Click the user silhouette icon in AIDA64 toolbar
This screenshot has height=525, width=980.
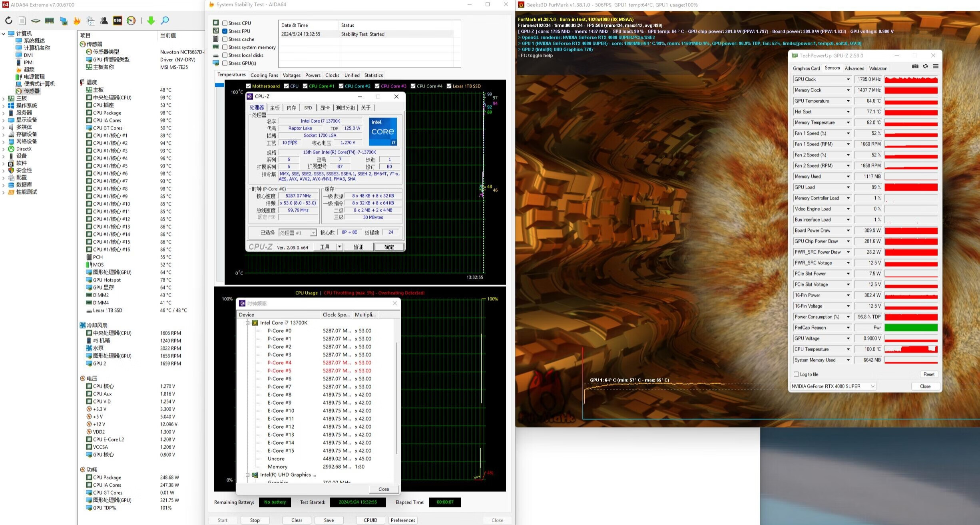104,20
